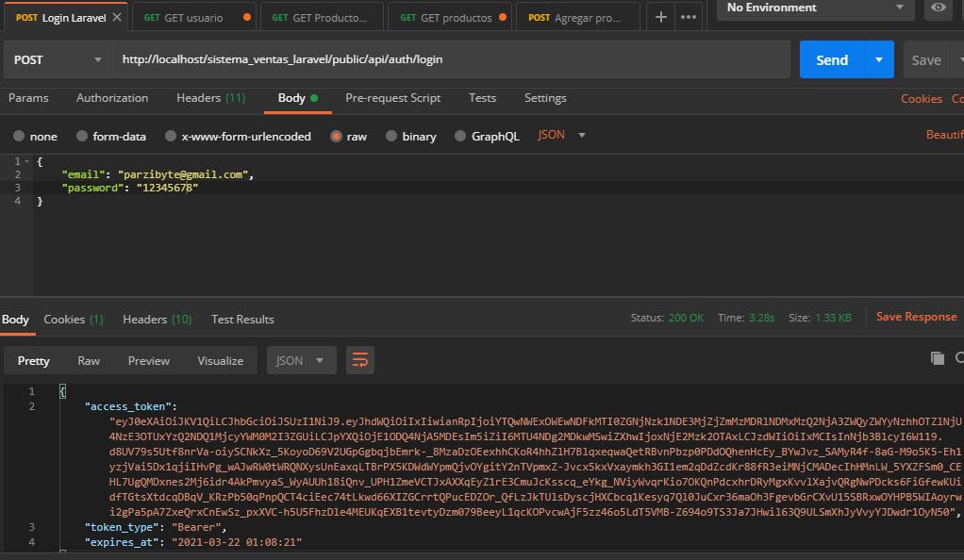Open the Pre-request Script tab

coord(392,98)
